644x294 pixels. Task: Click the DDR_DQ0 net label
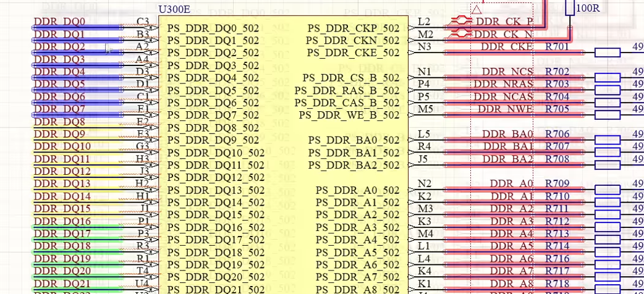59,22
